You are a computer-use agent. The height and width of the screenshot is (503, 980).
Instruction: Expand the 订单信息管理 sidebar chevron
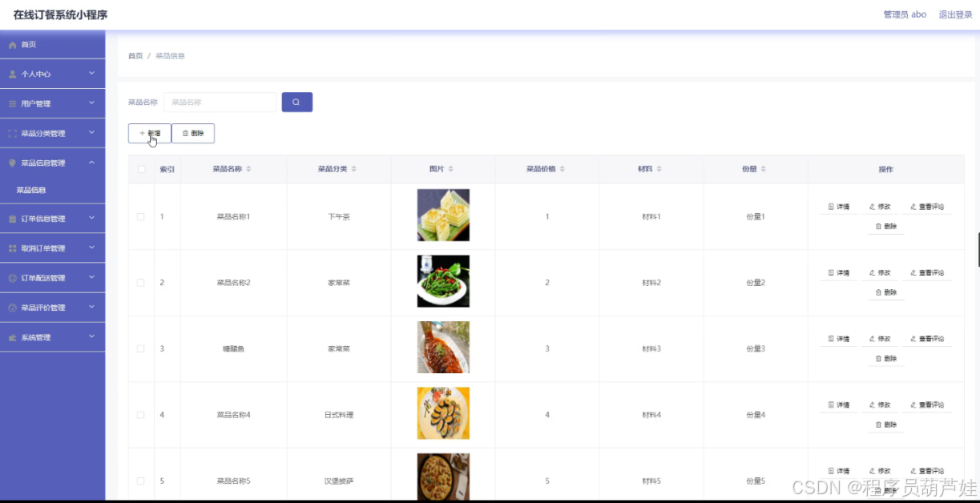click(x=91, y=218)
